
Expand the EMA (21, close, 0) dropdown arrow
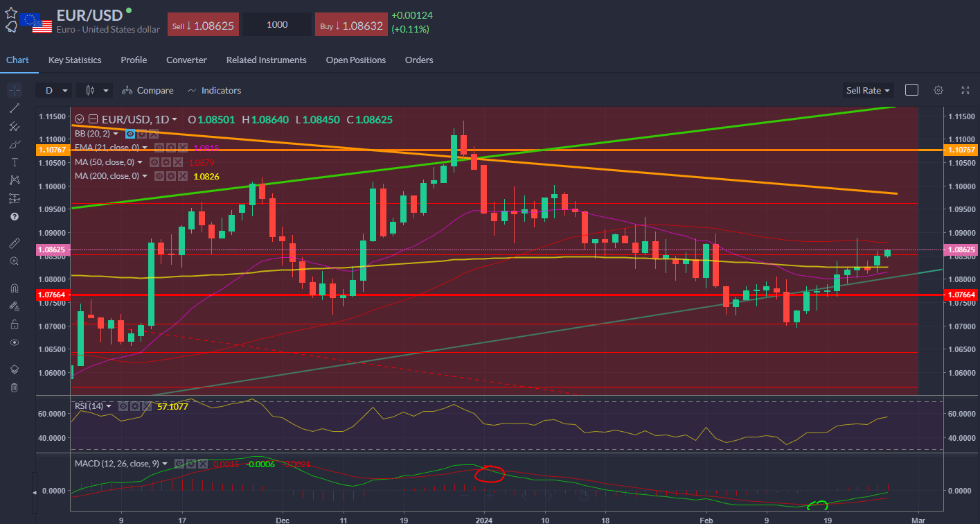(145, 148)
